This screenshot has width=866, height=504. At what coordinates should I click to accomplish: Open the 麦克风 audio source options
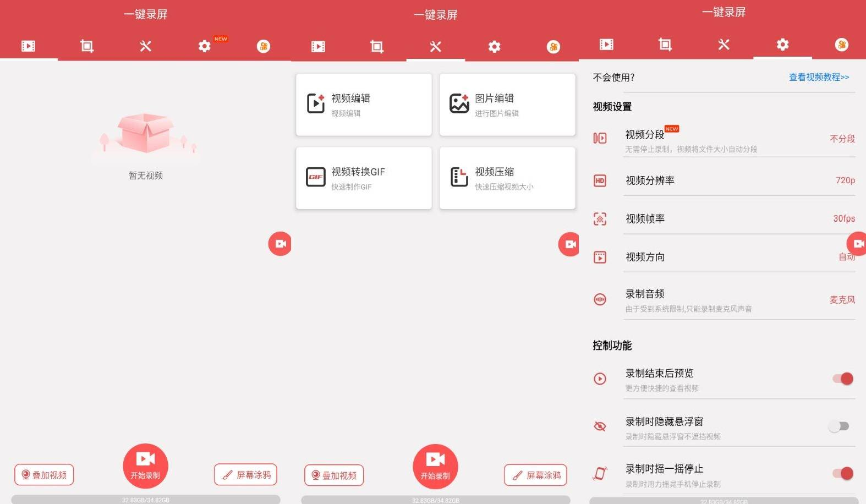[x=842, y=300]
